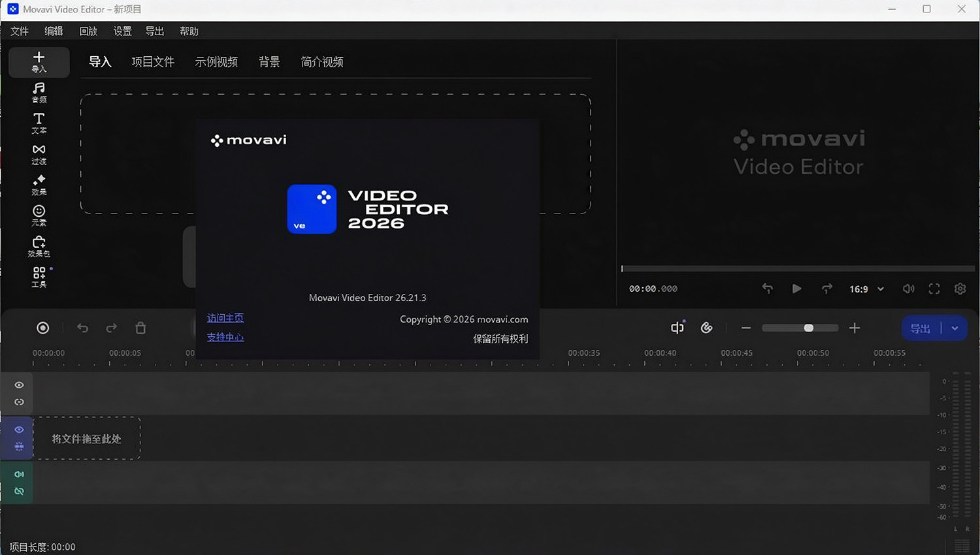980x555 pixels.
Task: Open preview settings gear icon
Action: [x=960, y=289]
